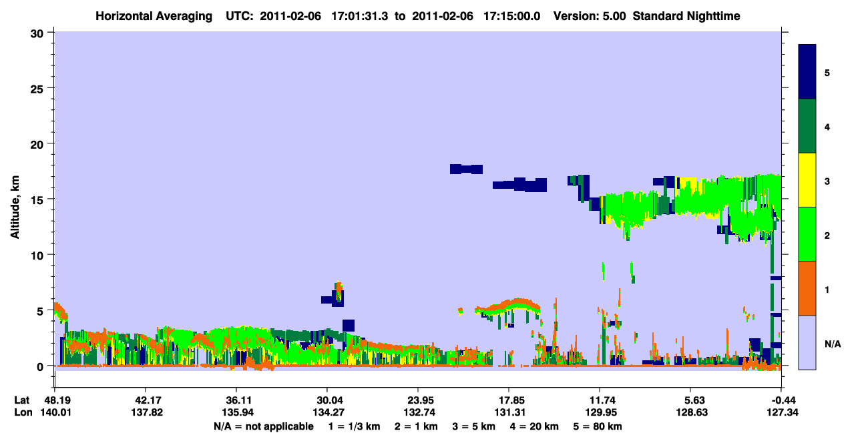Click the yellow colorbar segment labeled 3

(807, 179)
